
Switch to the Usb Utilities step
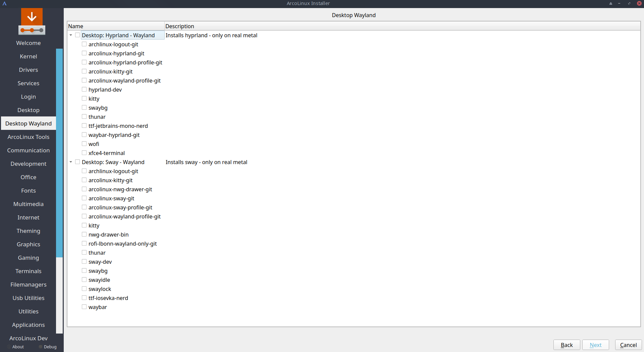tap(29, 298)
